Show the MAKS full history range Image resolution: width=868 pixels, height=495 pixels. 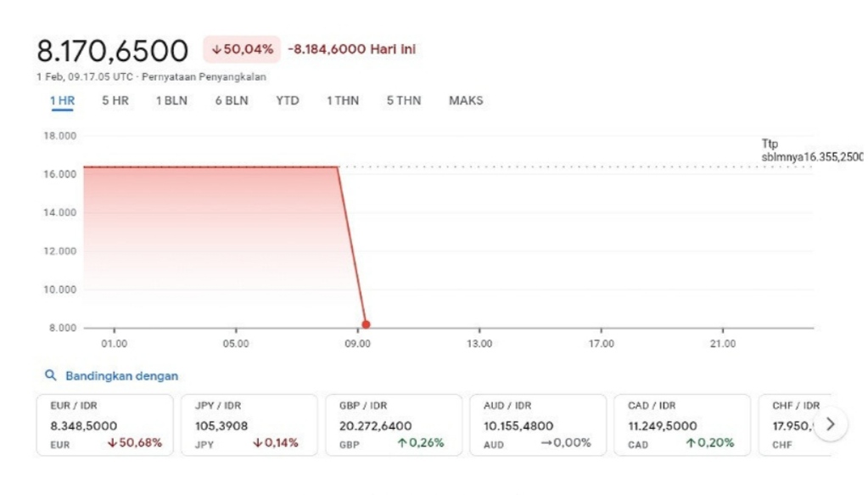pyautogui.click(x=466, y=101)
